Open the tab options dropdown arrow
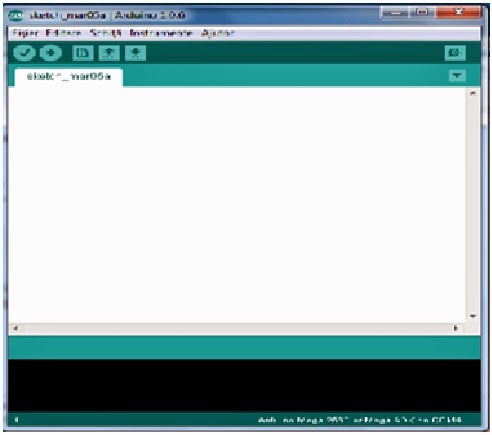 (457, 76)
